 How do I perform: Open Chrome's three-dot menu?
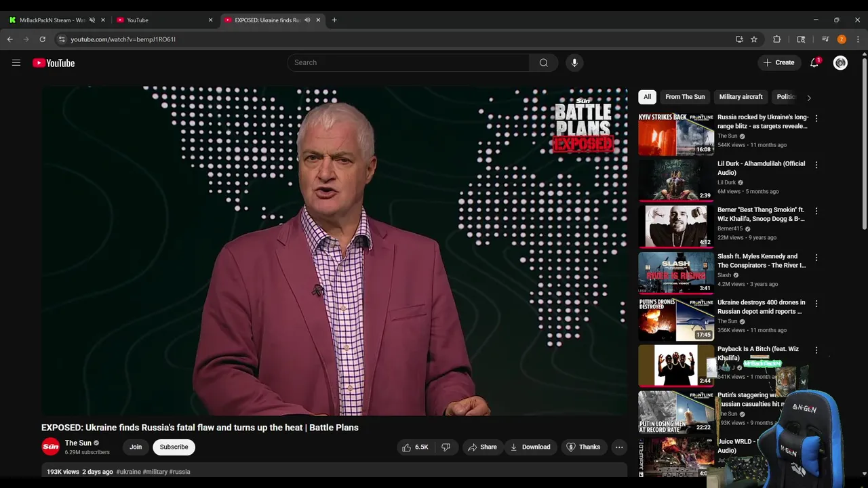(858, 39)
